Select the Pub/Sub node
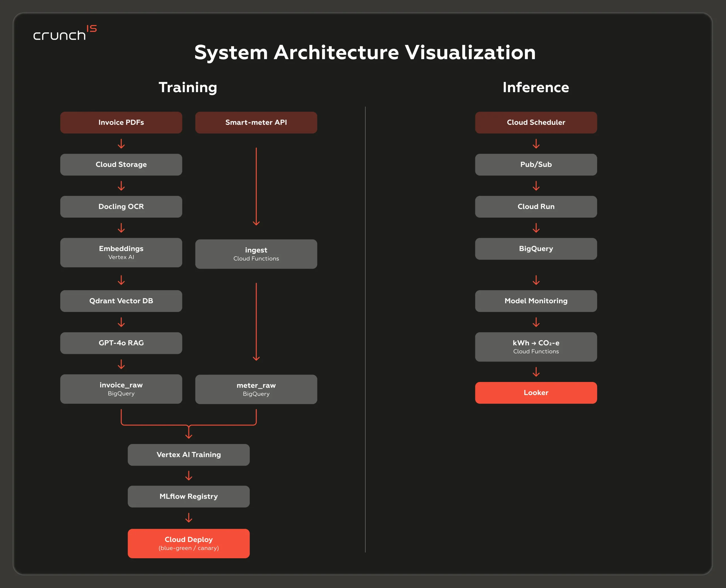Viewport: 726px width, 588px height. click(x=536, y=165)
